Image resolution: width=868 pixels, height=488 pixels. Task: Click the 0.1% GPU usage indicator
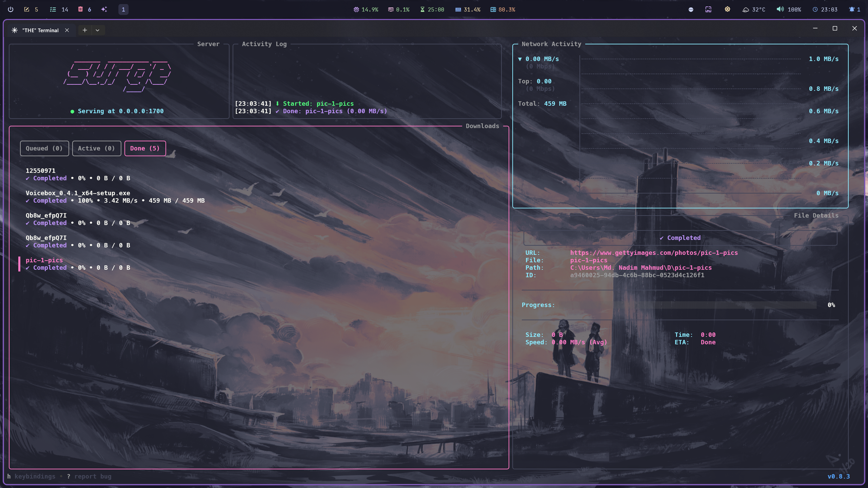coord(399,9)
